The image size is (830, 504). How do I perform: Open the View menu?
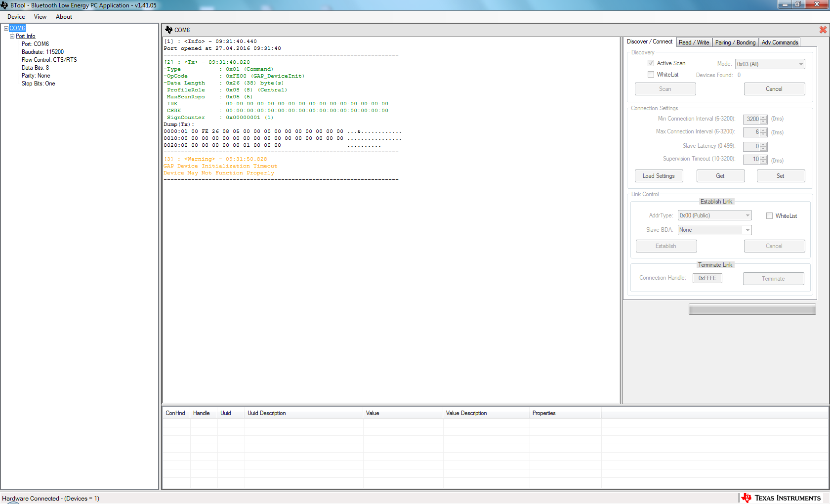(x=40, y=17)
